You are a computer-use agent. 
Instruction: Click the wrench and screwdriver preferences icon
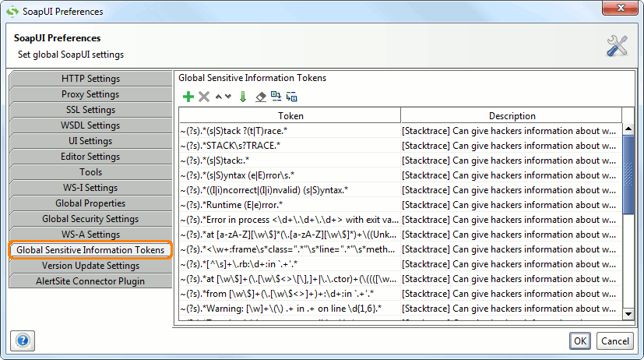[617, 46]
